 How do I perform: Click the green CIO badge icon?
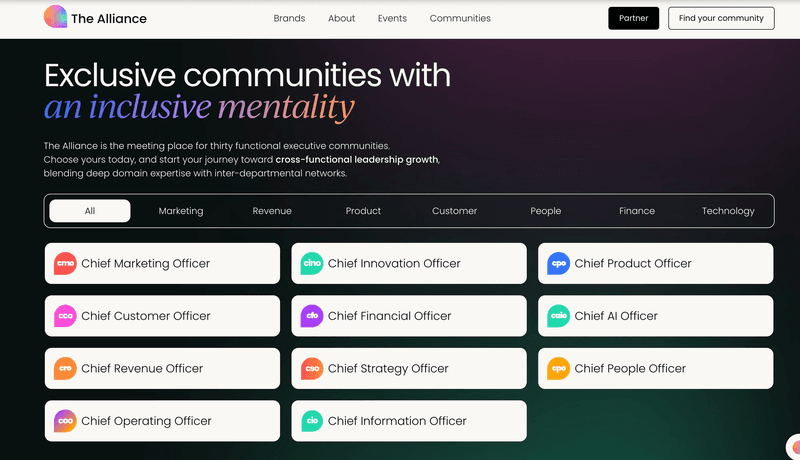(312, 421)
